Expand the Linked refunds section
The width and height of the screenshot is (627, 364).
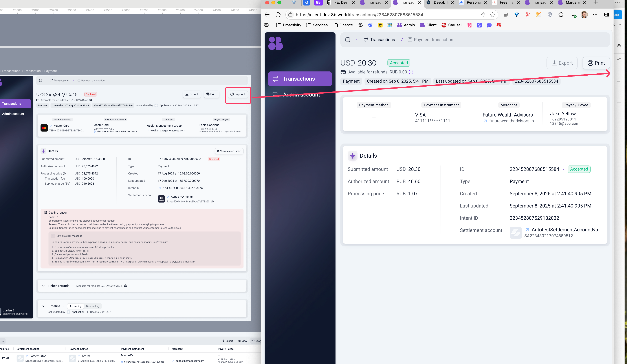tap(43, 286)
